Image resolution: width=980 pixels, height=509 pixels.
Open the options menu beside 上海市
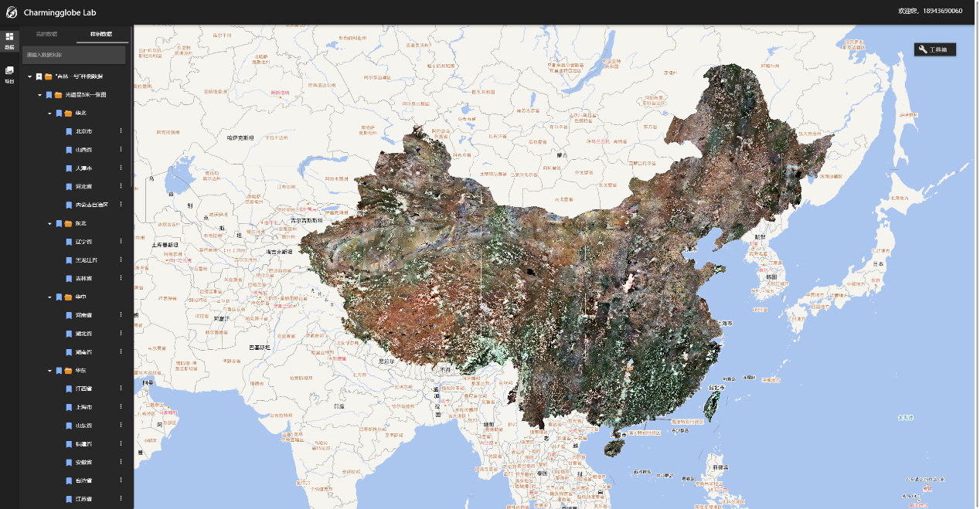(121, 407)
